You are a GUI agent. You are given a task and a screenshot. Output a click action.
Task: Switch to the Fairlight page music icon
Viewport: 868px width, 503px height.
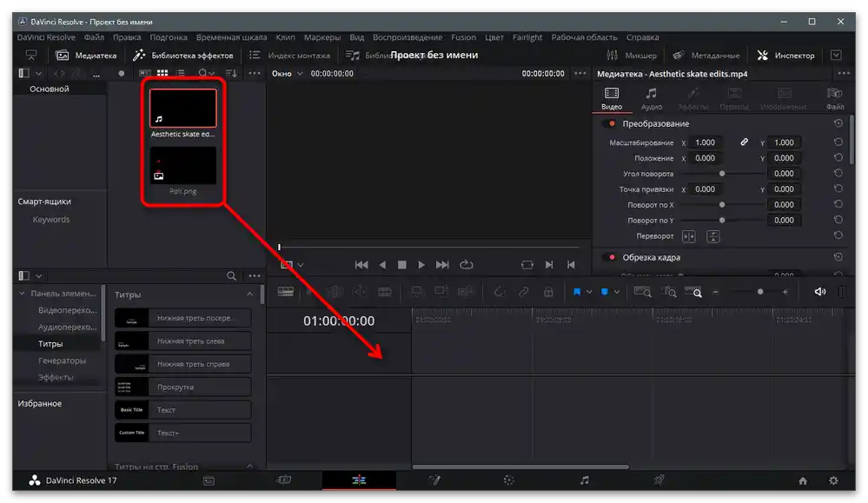coord(584,480)
